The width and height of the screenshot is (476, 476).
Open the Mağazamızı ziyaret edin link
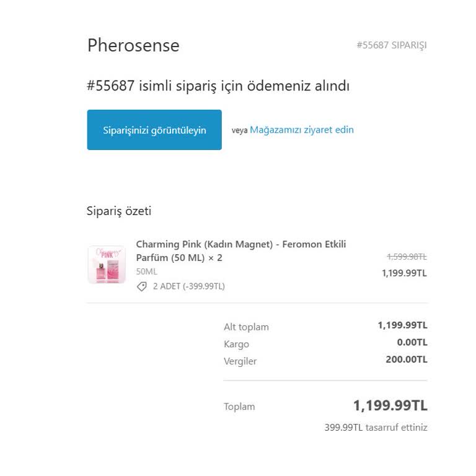pyautogui.click(x=301, y=130)
